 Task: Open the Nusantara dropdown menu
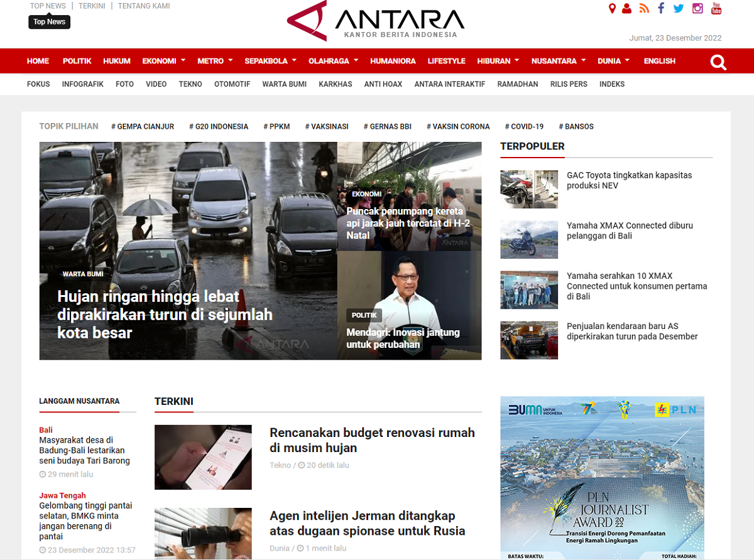pyautogui.click(x=558, y=61)
